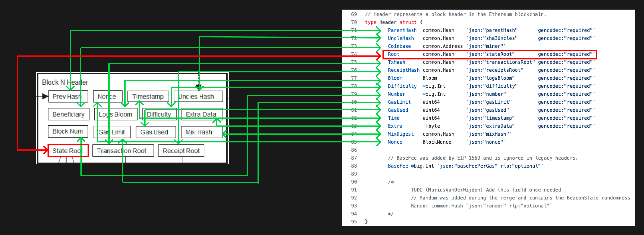Select the Coinbase field in the struct

(x=399, y=46)
